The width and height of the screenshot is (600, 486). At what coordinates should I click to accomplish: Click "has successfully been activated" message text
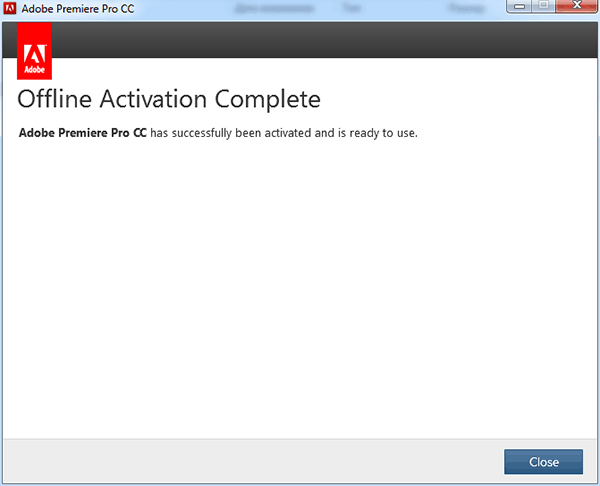(231, 133)
